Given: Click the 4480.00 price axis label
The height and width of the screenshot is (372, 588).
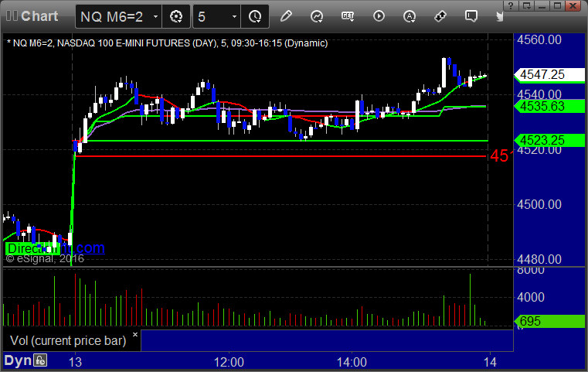Looking at the screenshot, I should pyautogui.click(x=539, y=259).
